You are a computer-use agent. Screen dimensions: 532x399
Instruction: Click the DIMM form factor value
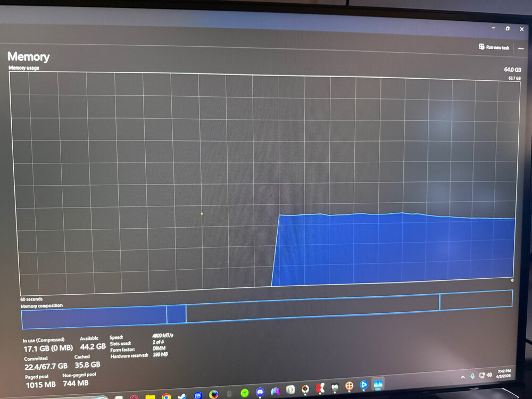point(159,348)
